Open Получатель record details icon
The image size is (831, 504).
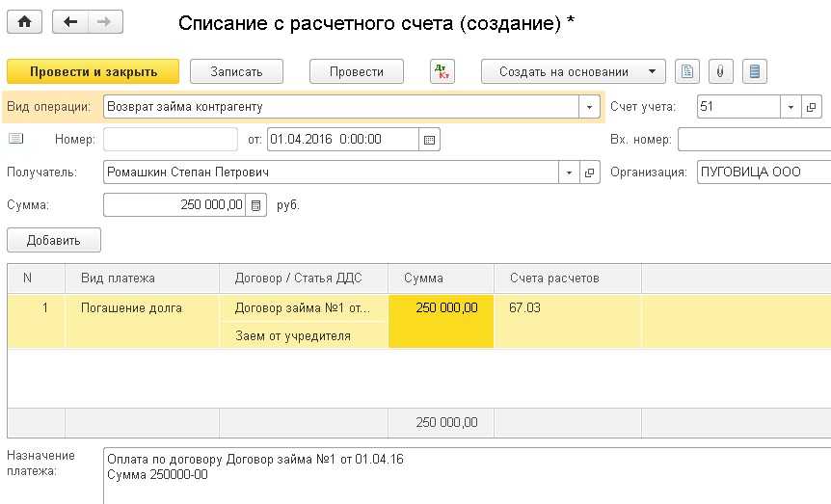(x=589, y=172)
